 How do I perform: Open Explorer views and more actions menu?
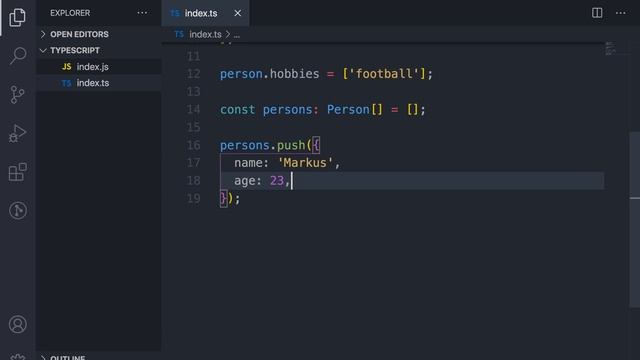pos(142,13)
